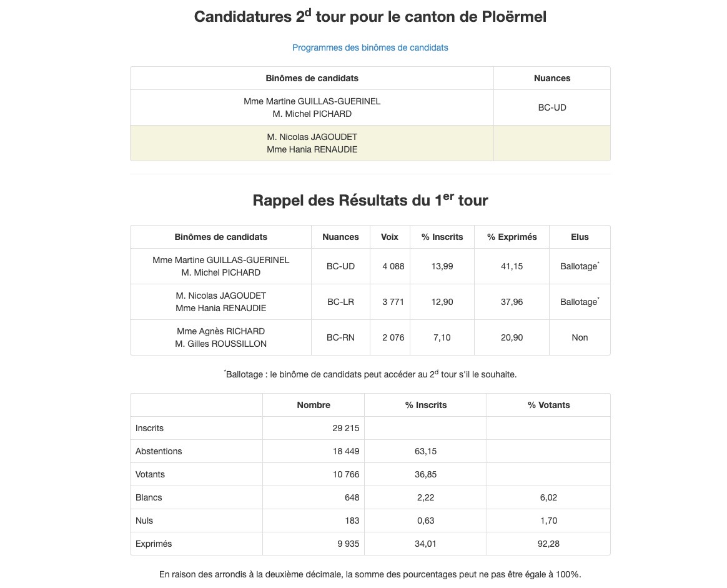Select the BC-RN nuance cell
This screenshot has width=727, height=588.
tap(340, 337)
